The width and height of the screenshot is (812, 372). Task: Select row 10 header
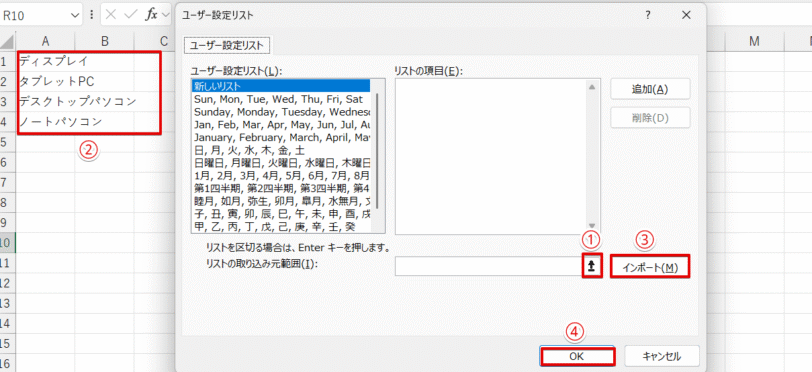point(7,243)
